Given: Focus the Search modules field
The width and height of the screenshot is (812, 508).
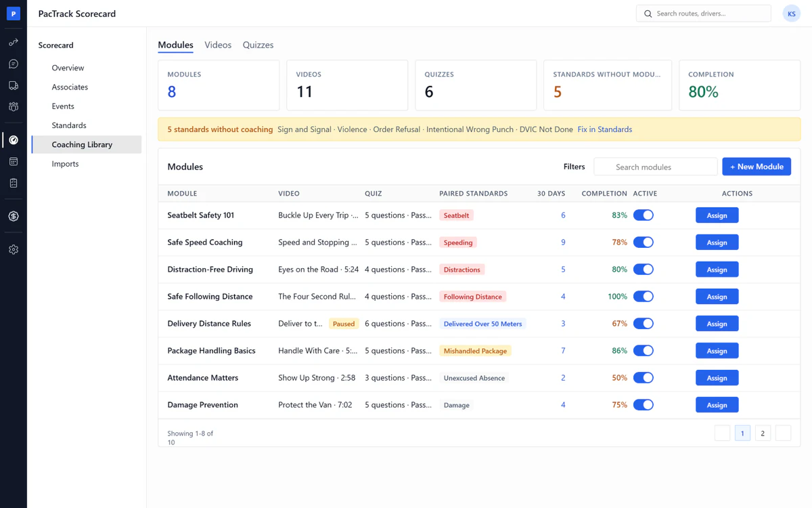Looking at the screenshot, I should (655, 167).
